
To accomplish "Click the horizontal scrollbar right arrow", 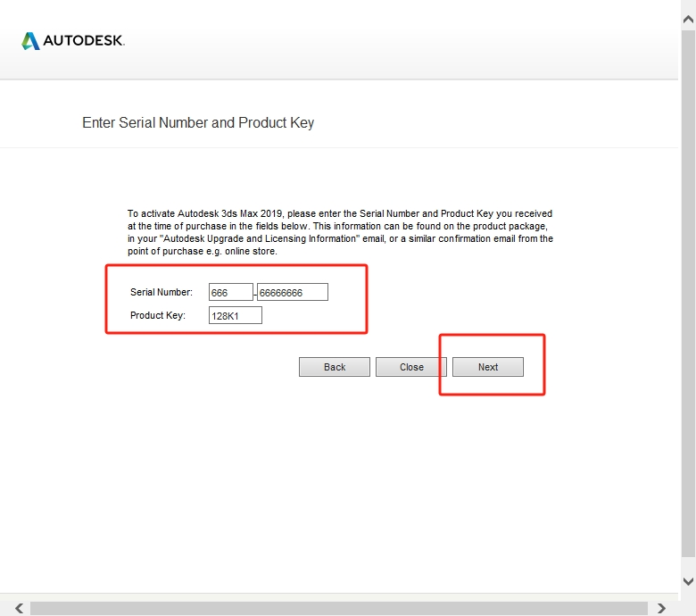I will point(661,608).
